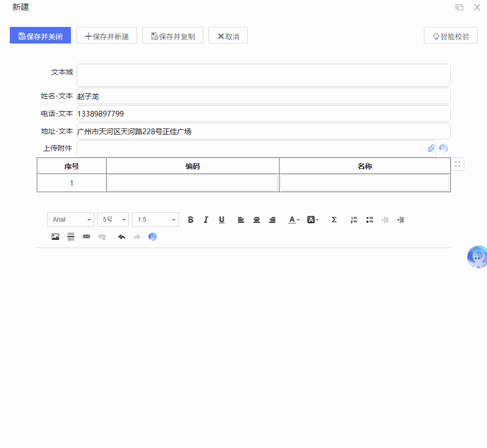Apply numbered list formatting
Screen dimensions: 487x448
pos(354,220)
